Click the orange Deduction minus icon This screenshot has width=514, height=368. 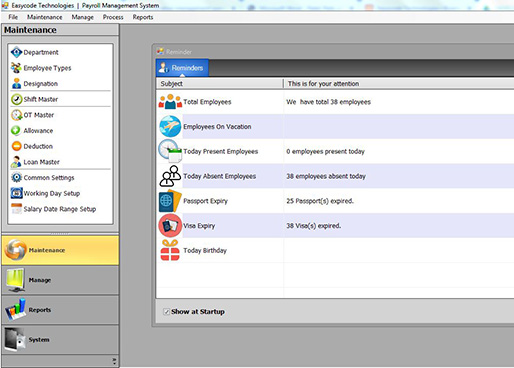tap(16, 146)
